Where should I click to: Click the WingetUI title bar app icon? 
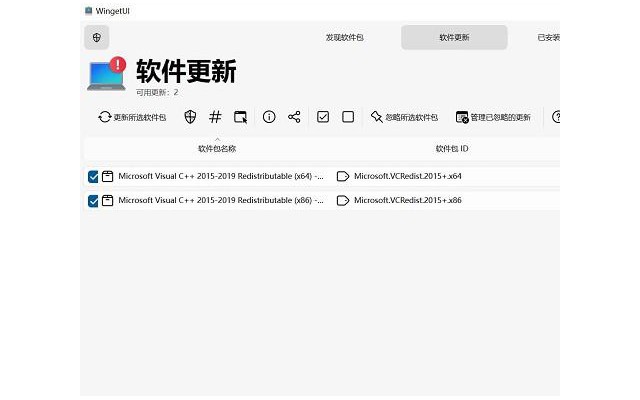(x=89, y=11)
